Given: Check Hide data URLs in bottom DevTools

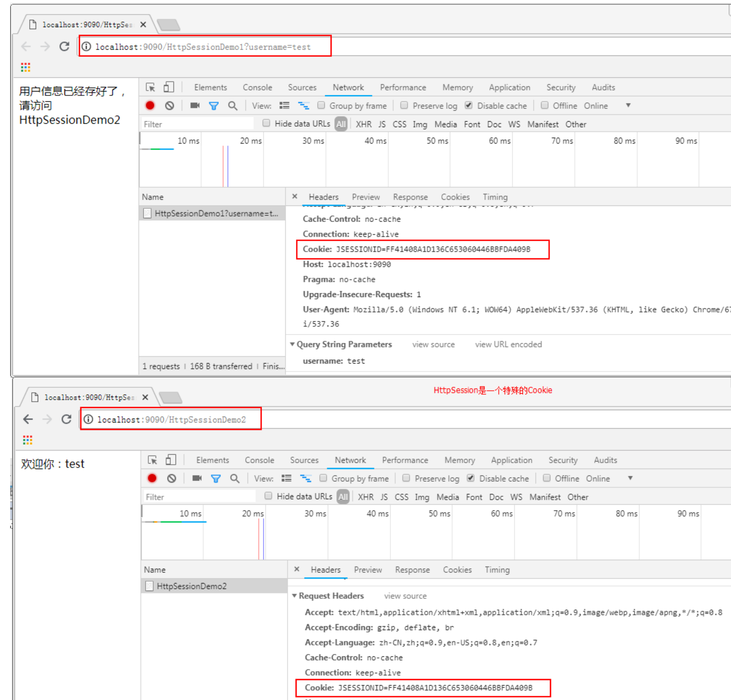Looking at the screenshot, I should click(268, 496).
